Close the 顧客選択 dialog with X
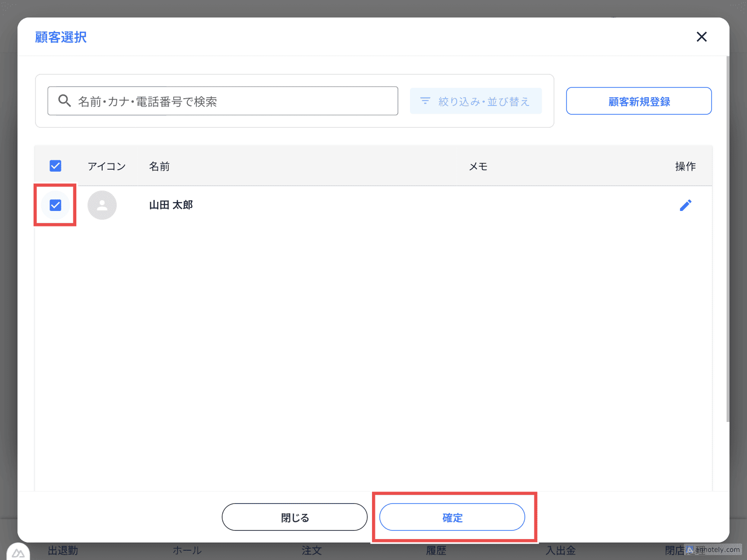This screenshot has width=747, height=560. (x=701, y=37)
